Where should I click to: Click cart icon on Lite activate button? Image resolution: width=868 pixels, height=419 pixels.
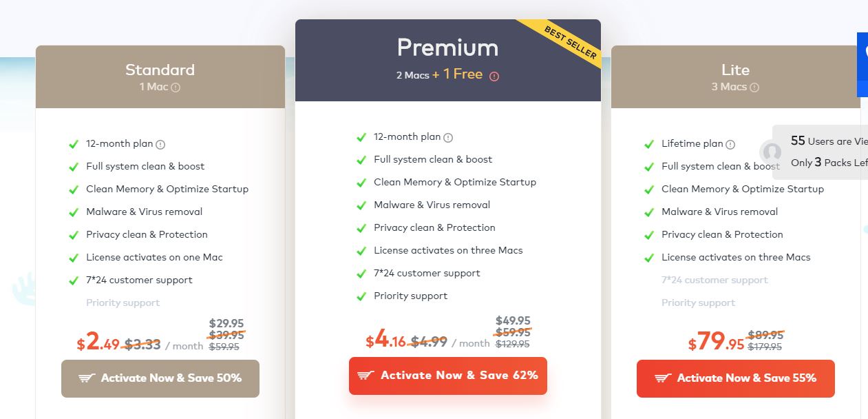(663, 378)
